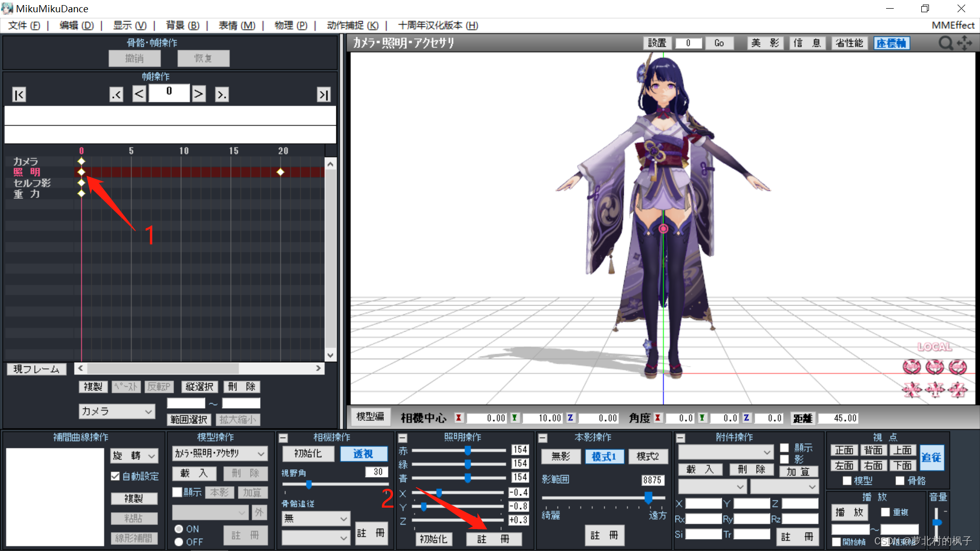Go to previous frame arrow
Image resolution: width=980 pixels, height=551 pixels.
point(139,93)
